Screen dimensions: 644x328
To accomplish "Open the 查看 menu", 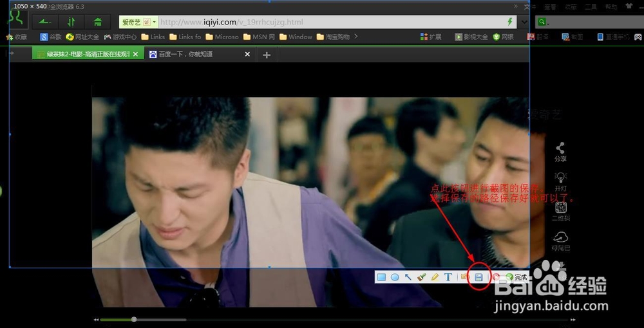I will coord(550,6).
